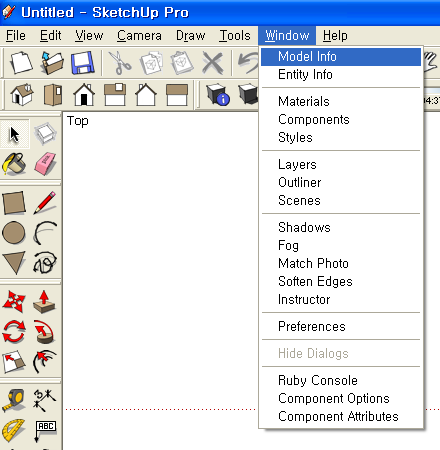The height and width of the screenshot is (450, 440).
Task: Select the Line pencil tool
Action: 45,202
